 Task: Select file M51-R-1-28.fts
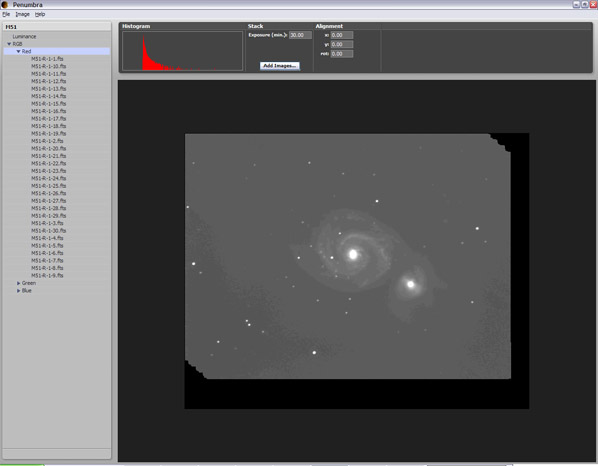click(x=48, y=209)
